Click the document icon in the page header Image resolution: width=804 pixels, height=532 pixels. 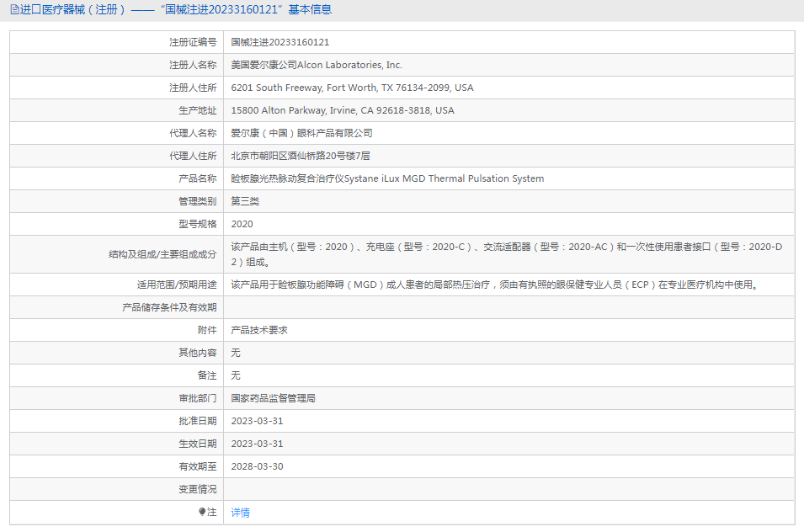[14, 10]
